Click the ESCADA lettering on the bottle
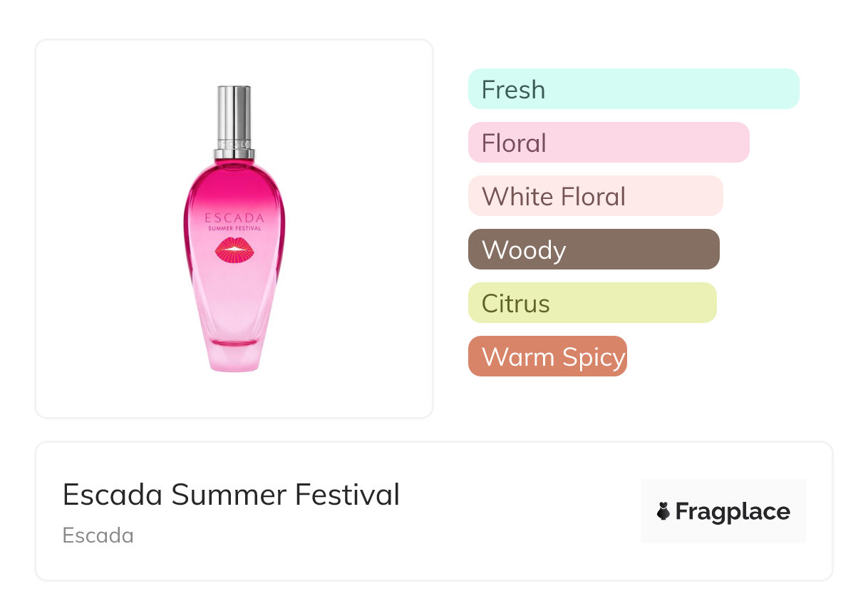The image size is (868, 616). tap(234, 218)
